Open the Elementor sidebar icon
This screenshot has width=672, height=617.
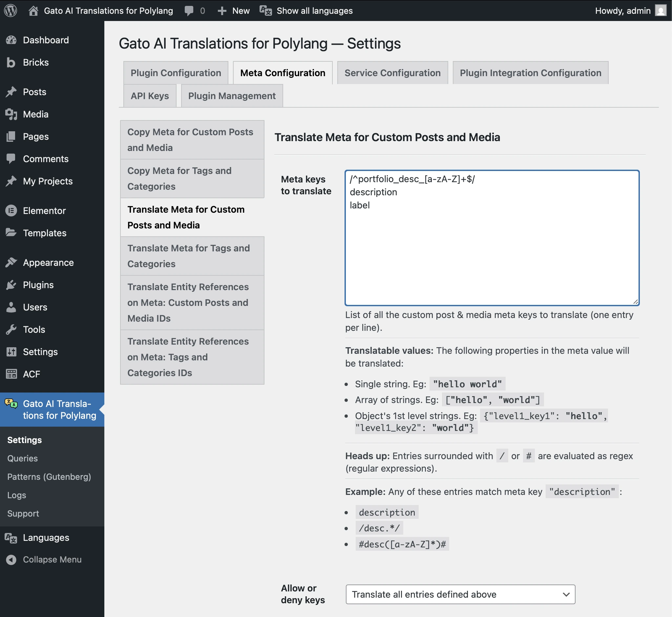(x=11, y=211)
